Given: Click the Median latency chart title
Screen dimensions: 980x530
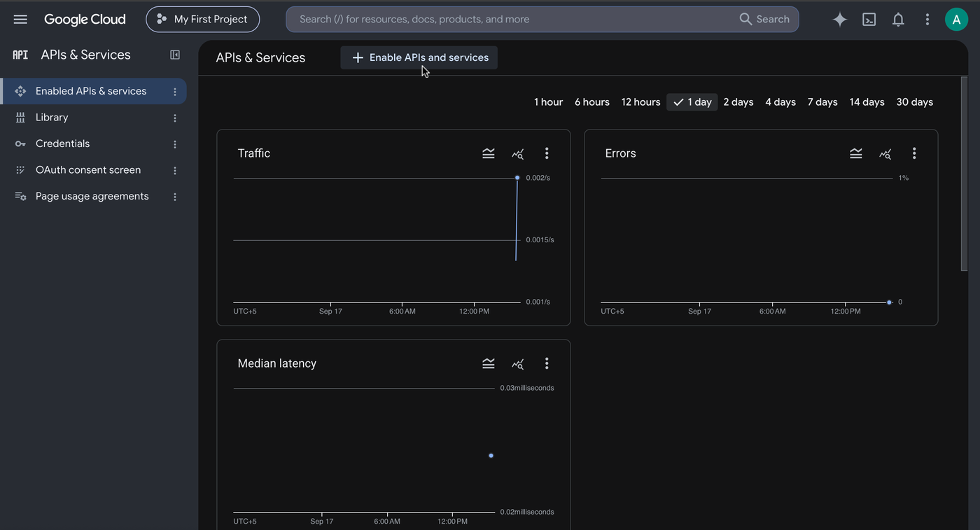Looking at the screenshot, I should [x=276, y=363].
